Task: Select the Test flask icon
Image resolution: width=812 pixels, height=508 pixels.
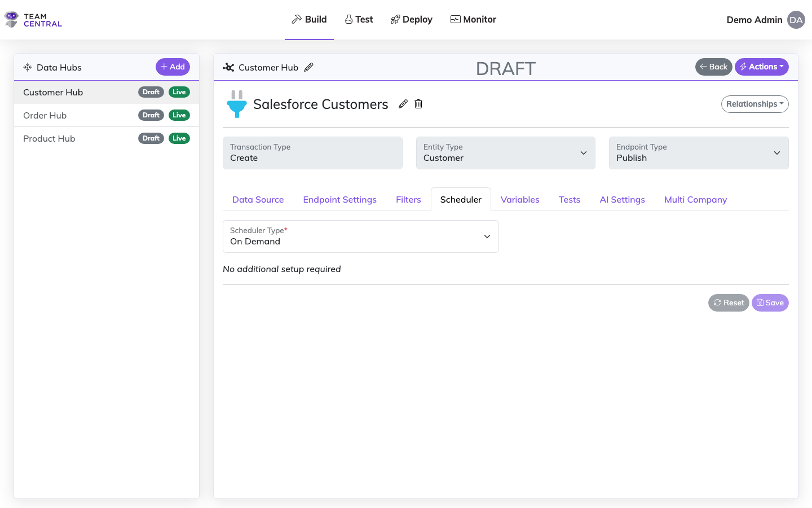Action: (348, 19)
